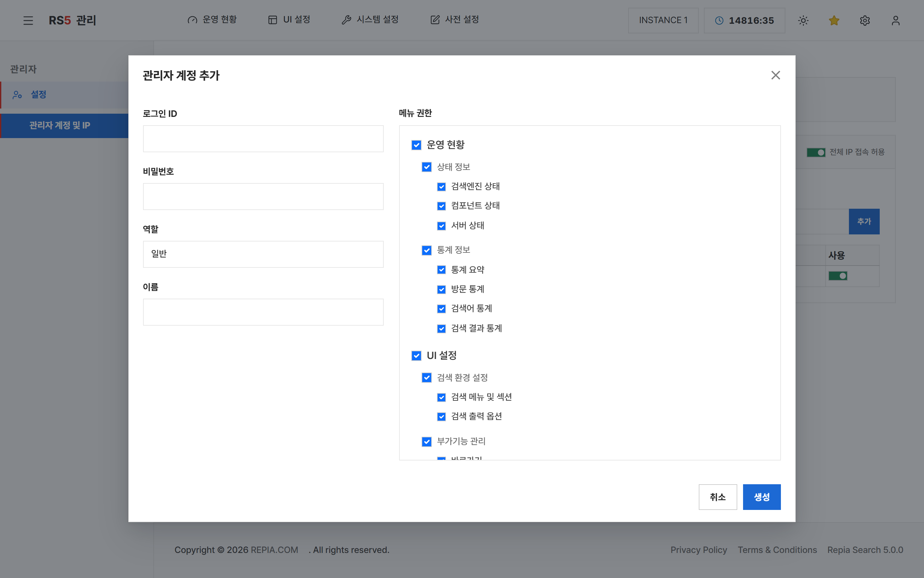924x578 pixels.
Task: Uncheck the 검색 메뉴 및 섹션 checkbox
Action: (441, 397)
